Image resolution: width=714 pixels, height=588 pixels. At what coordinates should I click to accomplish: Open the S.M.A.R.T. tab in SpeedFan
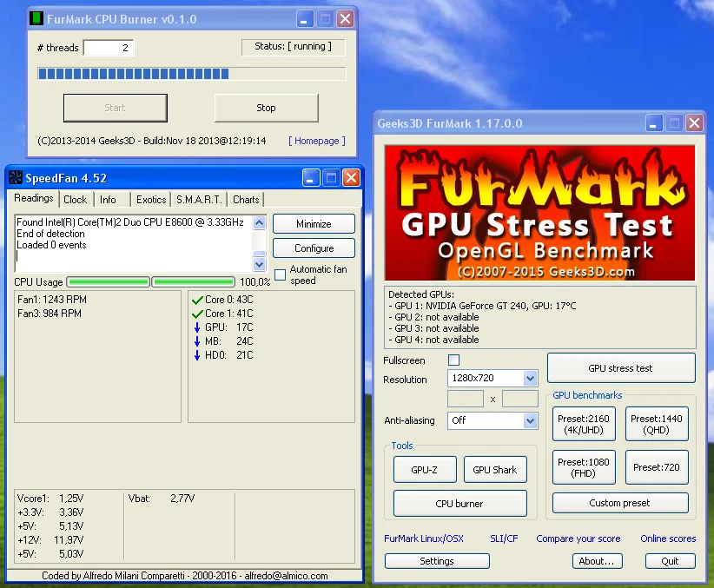click(199, 200)
